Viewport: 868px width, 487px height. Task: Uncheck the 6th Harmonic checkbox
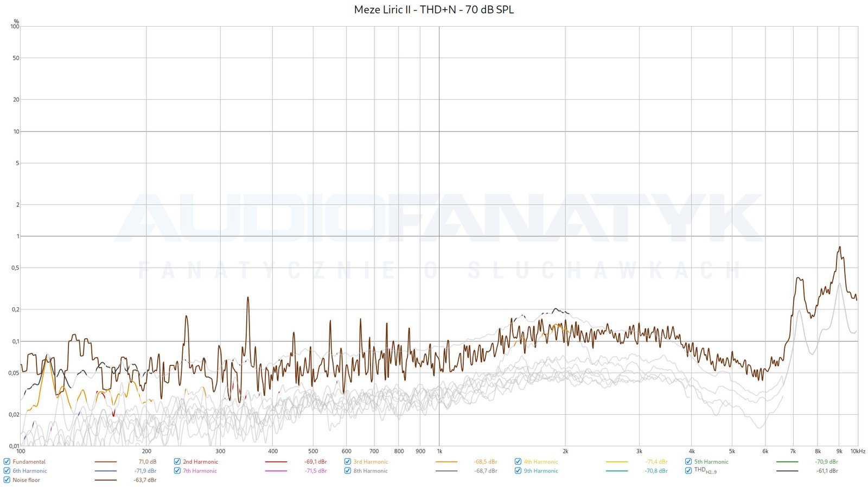(x=7, y=471)
